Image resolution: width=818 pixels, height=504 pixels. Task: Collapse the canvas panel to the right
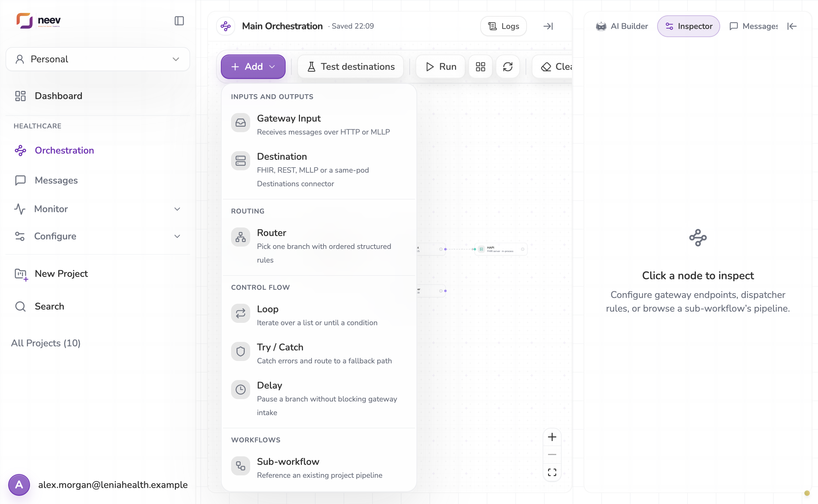[548, 26]
